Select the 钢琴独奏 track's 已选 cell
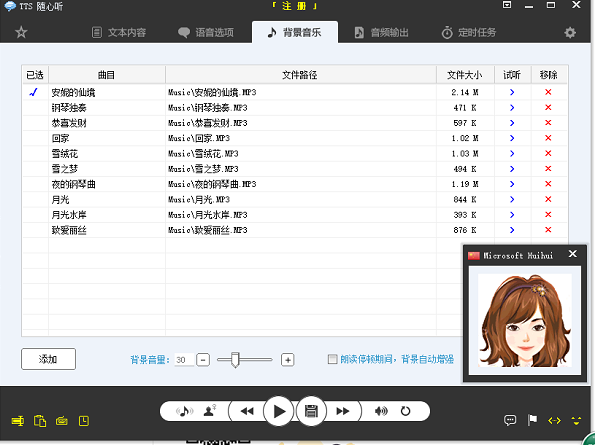595x445 pixels. point(35,108)
